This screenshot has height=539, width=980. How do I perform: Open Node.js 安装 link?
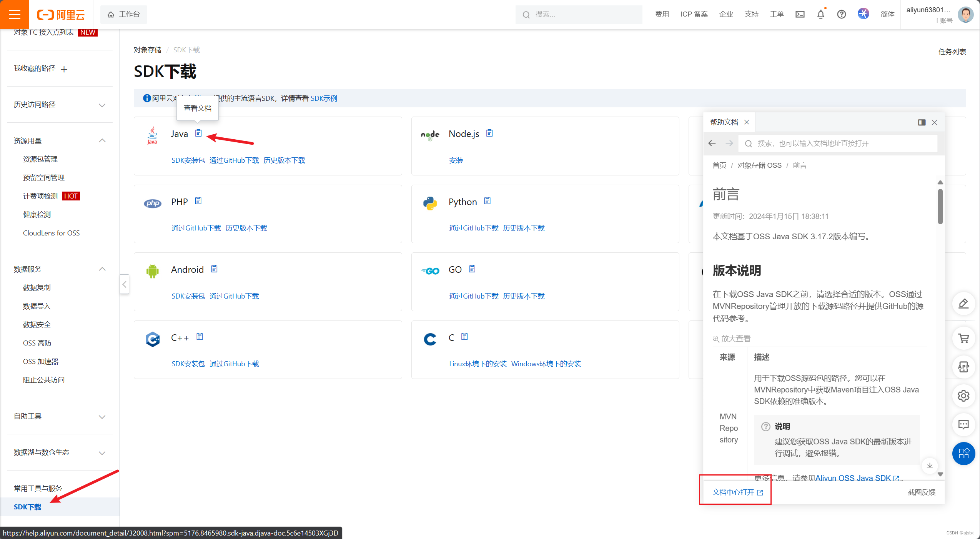tap(456, 160)
